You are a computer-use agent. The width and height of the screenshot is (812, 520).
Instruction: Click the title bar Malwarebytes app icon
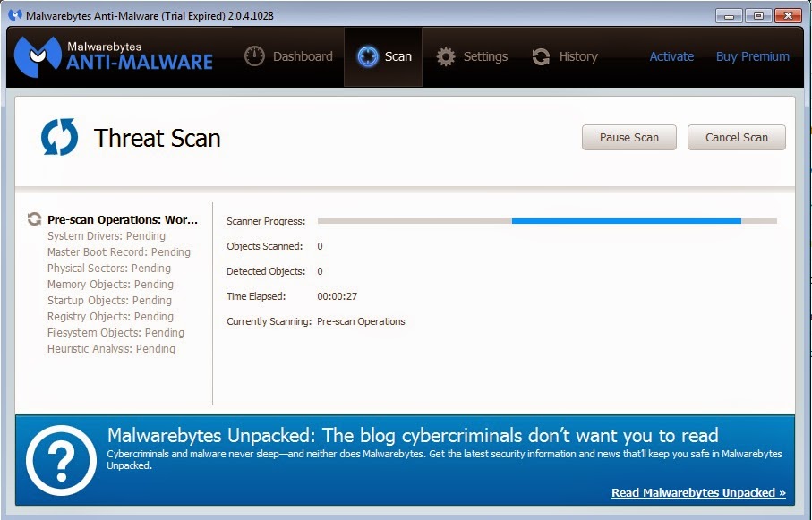point(15,15)
